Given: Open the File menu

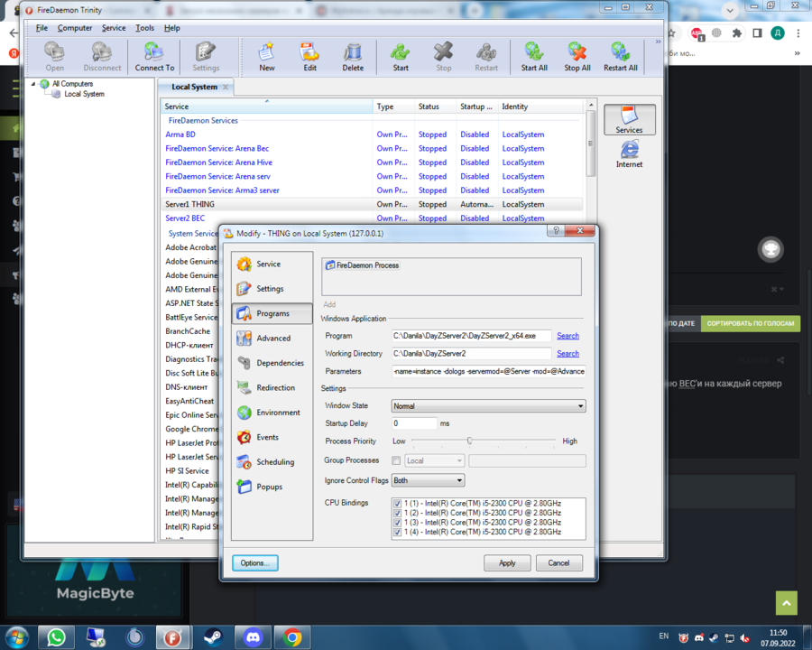Looking at the screenshot, I should (42, 28).
